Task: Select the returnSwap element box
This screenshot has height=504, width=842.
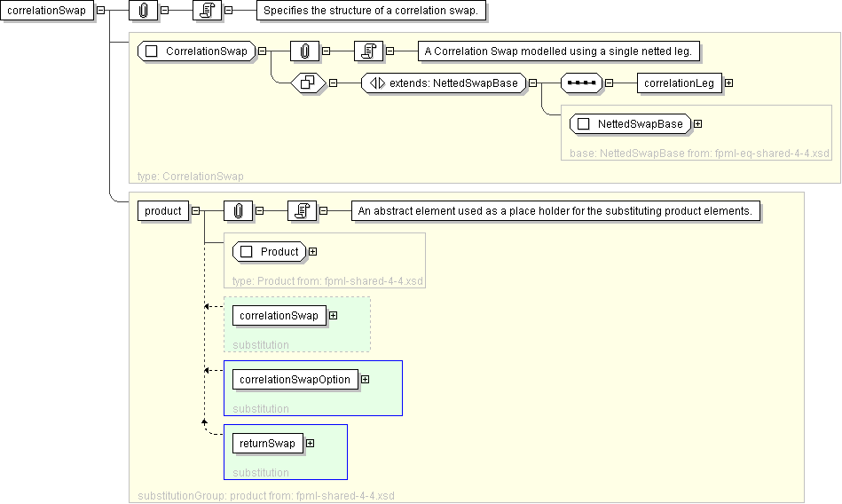Action: click(x=267, y=444)
